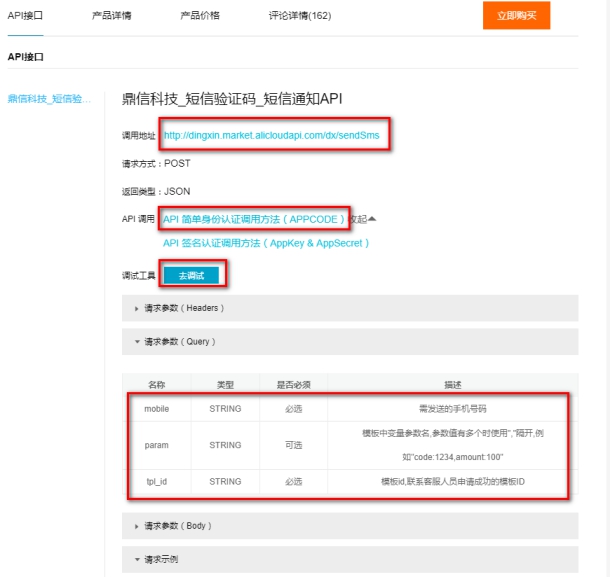The width and height of the screenshot is (610, 578).
Task: Click the 类型 column header
Action: 225,385
